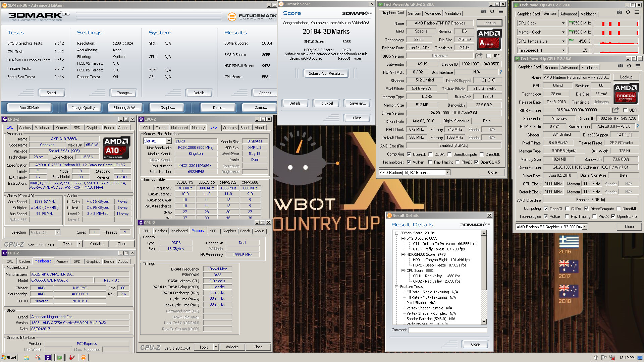Screen dimensions: 644x362
Task: Click the AMD A10 logo in CPU-Z
Action: point(117,148)
